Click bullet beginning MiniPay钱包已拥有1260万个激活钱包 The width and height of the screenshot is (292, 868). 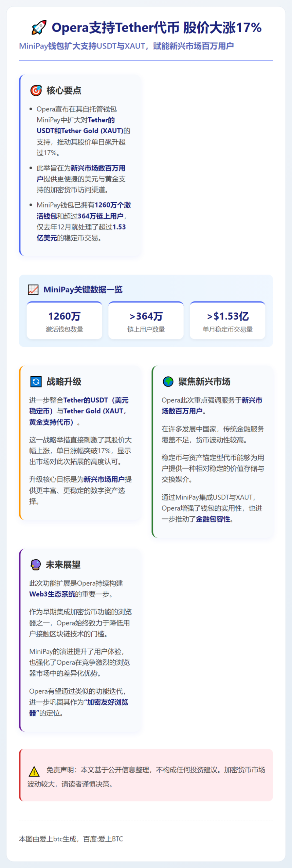tap(84, 221)
